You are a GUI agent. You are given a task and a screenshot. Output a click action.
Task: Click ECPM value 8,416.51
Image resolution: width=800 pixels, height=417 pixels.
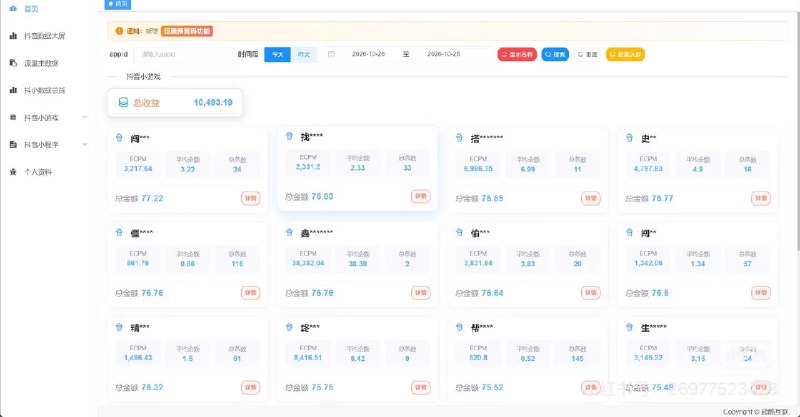pyautogui.click(x=308, y=358)
